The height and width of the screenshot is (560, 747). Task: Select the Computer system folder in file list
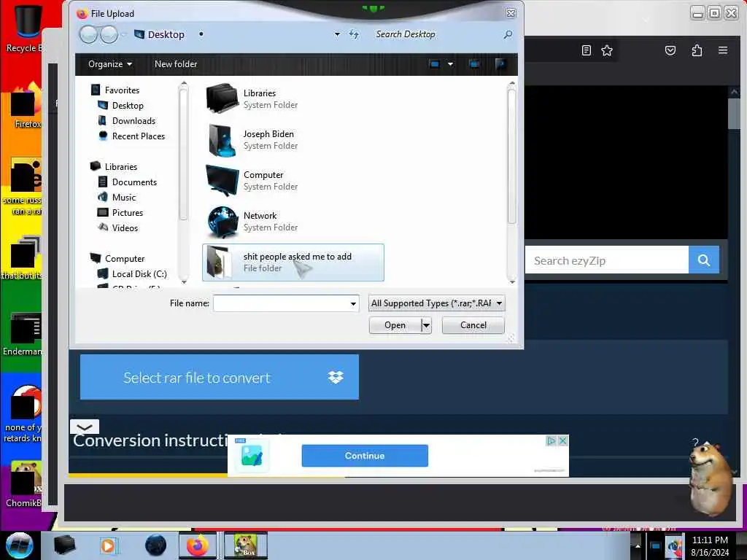[x=252, y=181]
